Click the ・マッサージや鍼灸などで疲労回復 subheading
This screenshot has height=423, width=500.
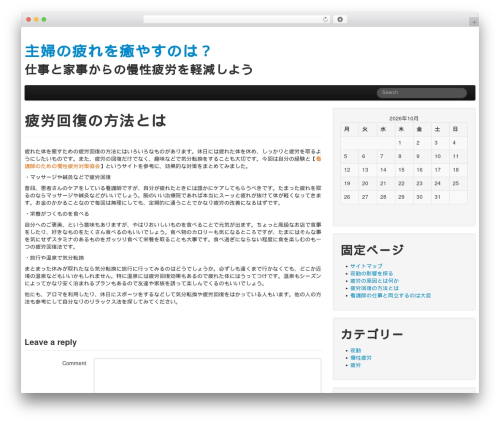(x=68, y=177)
